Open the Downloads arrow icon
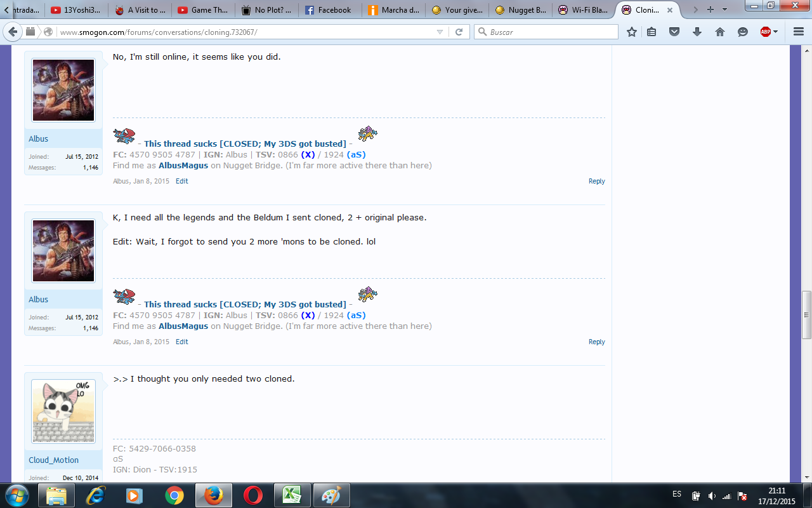Image resolution: width=812 pixels, height=508 pixels. coord(697,32)
